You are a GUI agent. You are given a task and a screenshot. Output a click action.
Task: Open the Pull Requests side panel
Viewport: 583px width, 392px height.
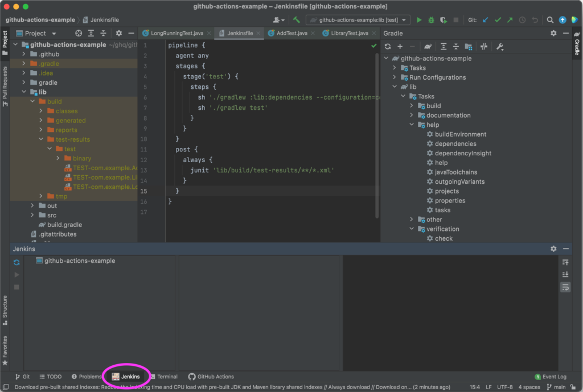[x=5, y=86]
